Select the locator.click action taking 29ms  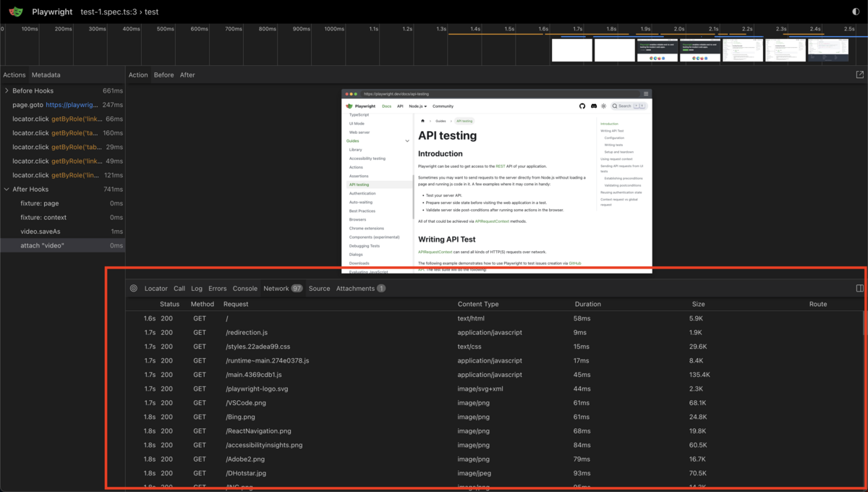(62, 147)
